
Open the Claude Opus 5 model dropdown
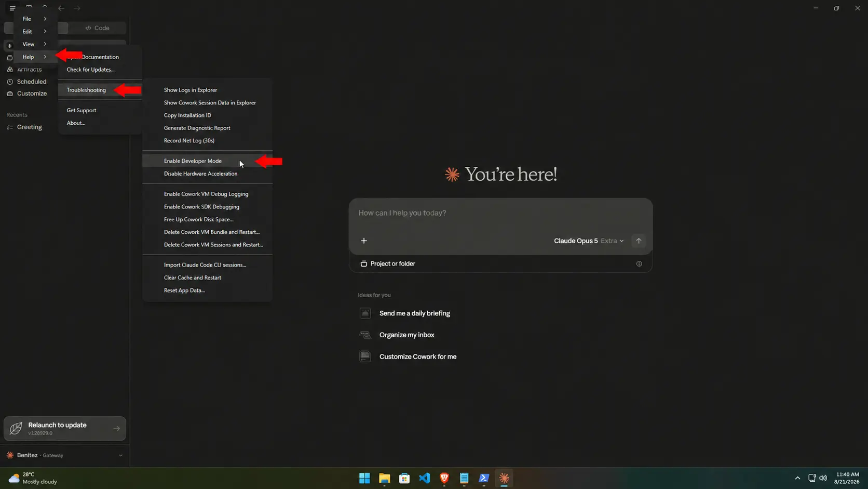click(x=589, y=241)
